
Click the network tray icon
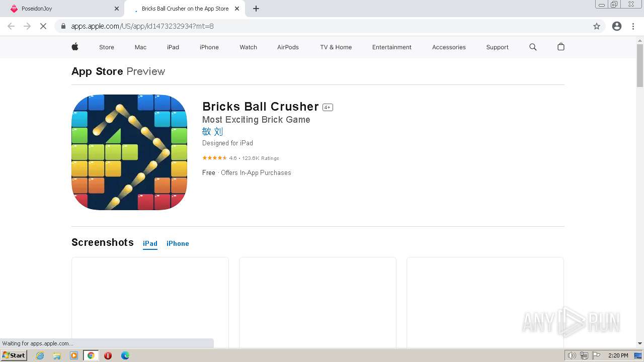(x=584, y=355)
